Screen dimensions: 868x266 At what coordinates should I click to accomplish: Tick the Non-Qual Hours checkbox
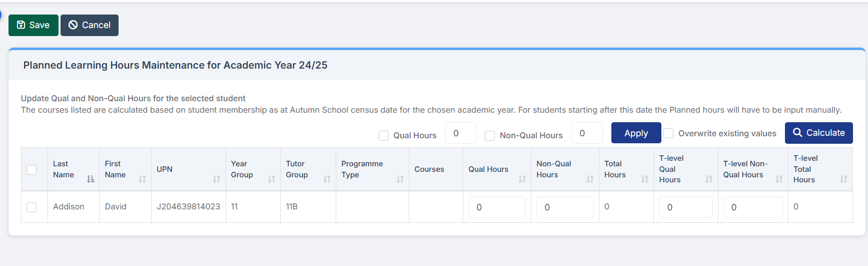[x=490, y=136]
